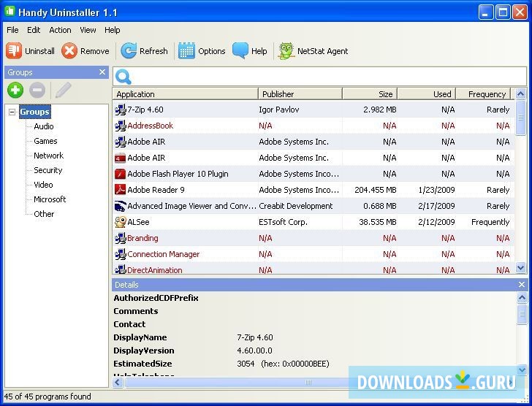Screen dimensions: 532x406
Task: Click the edit group pencil icon
Action: 63,91
